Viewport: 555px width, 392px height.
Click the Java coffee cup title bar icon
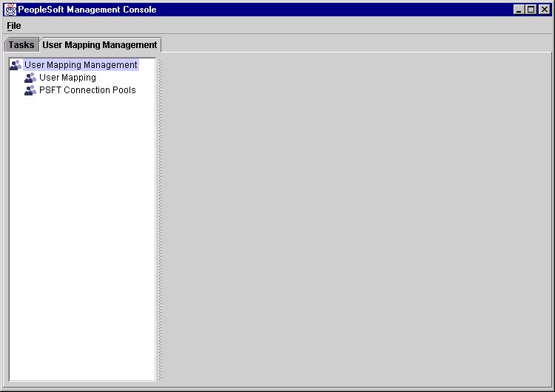[x=10, y=9]
